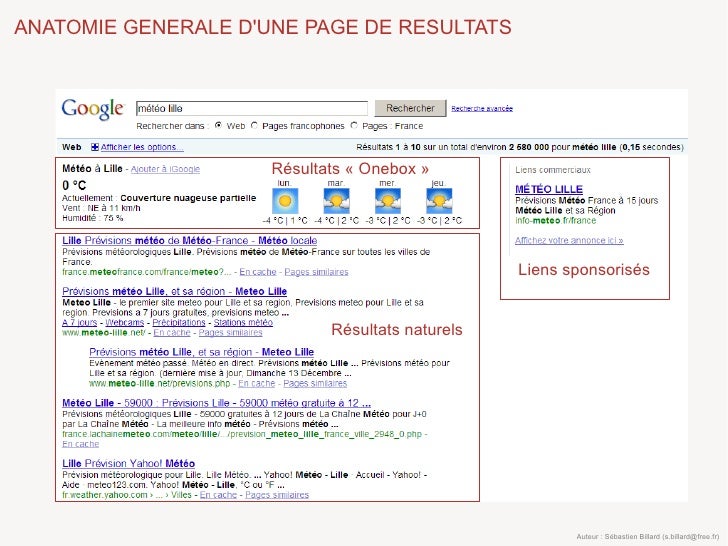Open the MÉTÉO LILLE sponsored ad link
Viewport: 728px width, 546px height.
tap(549, 189)
